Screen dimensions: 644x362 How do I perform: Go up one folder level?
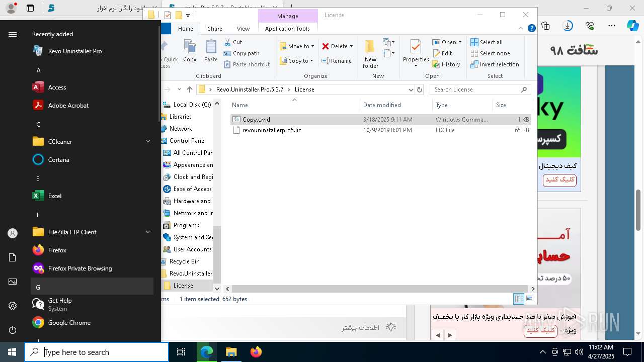[x=190, y=89]
